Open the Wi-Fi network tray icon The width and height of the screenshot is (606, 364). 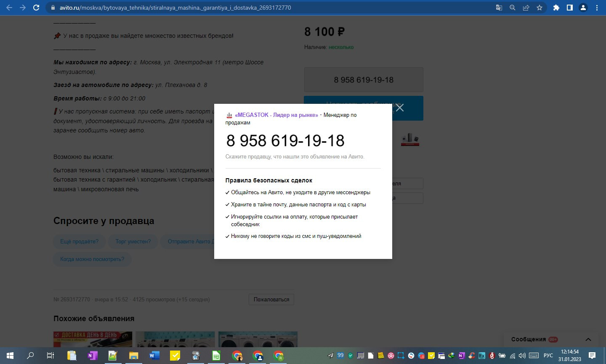[x=512, y=356]
